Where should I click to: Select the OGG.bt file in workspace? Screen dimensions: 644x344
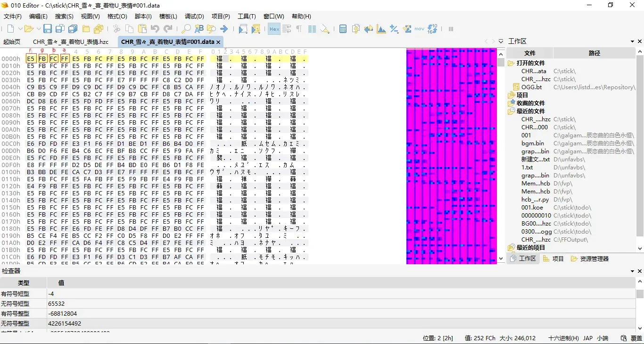pyautogui.click(x=531, y=87)
